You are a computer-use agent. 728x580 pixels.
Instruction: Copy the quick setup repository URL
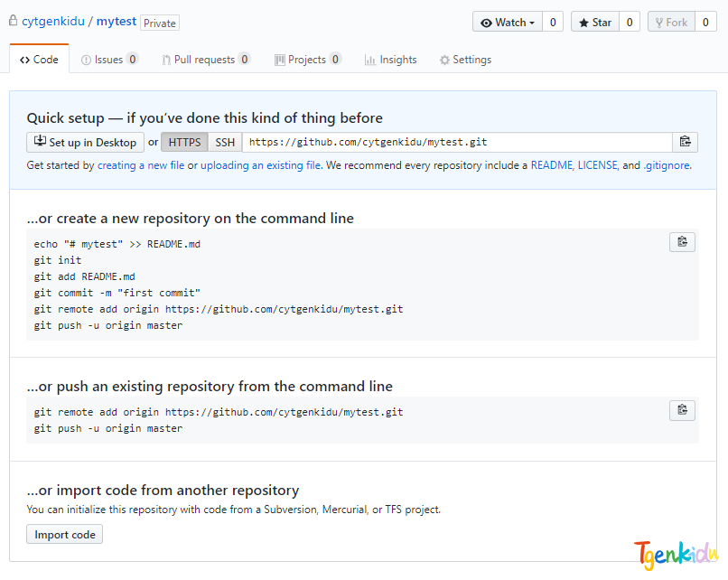pos(685,142)
